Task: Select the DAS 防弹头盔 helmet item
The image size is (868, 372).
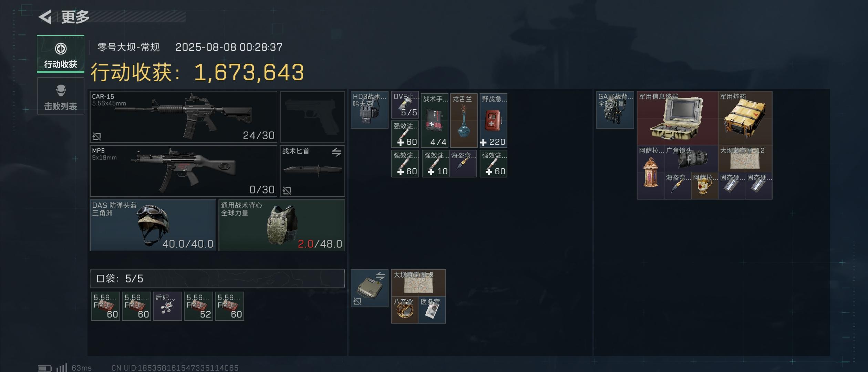Action: [153, 225]
